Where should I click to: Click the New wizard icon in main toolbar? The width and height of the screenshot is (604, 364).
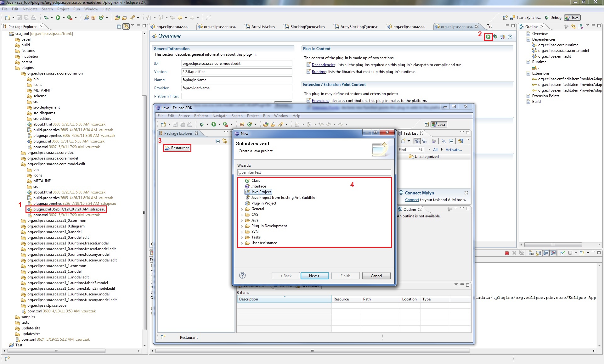8,18
